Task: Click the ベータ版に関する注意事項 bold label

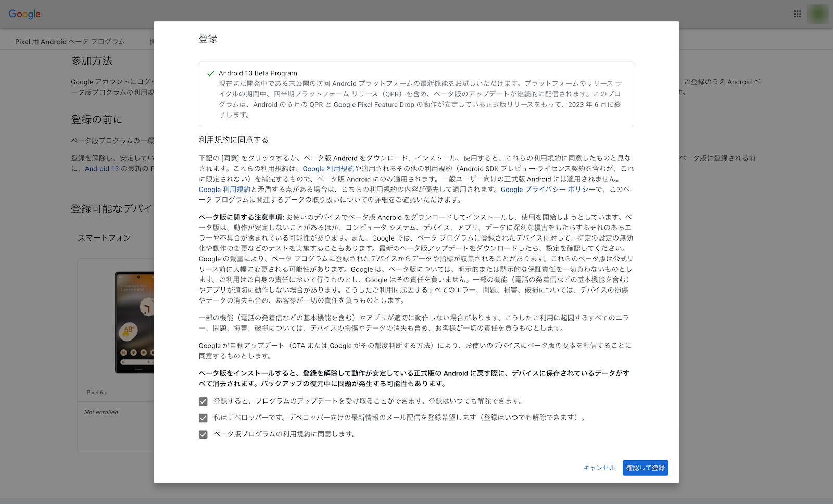Action: pyautogui.click(x=242, y=217)
